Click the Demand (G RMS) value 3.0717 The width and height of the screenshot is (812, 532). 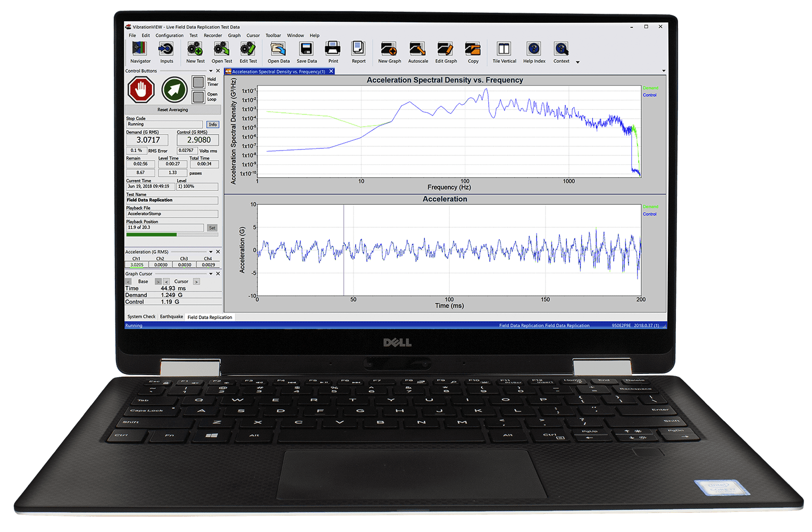[148, 140]
